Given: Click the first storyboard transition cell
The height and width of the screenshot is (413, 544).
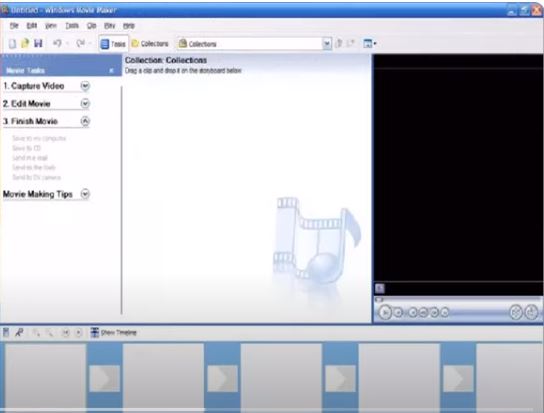Looking at the screenshot, I should (104, 378).
